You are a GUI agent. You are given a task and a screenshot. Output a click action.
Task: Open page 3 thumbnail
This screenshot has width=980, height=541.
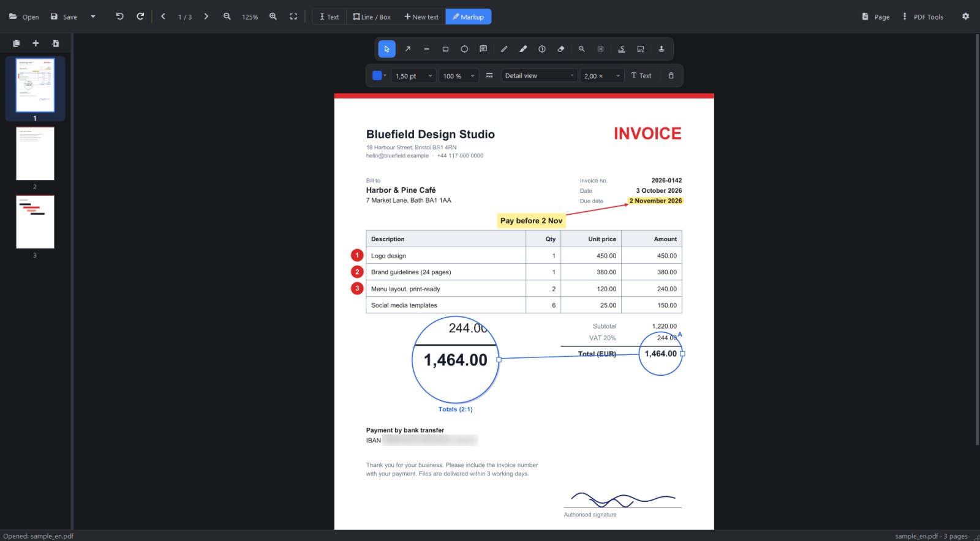[x=35, y=222]
